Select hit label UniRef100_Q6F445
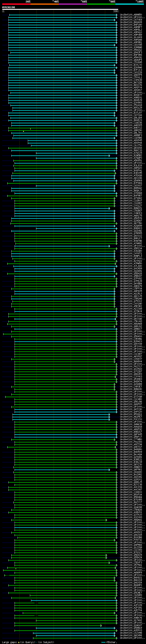 131,435
